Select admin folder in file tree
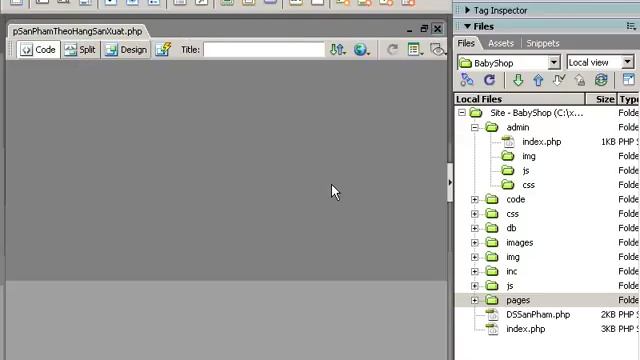 click(518, 127)
